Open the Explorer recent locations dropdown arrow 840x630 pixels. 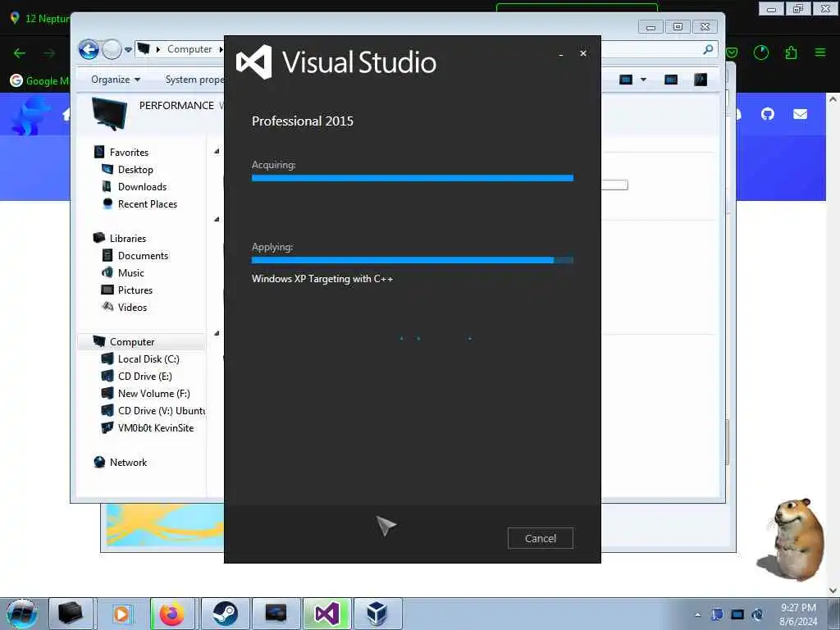click(128, 50)
